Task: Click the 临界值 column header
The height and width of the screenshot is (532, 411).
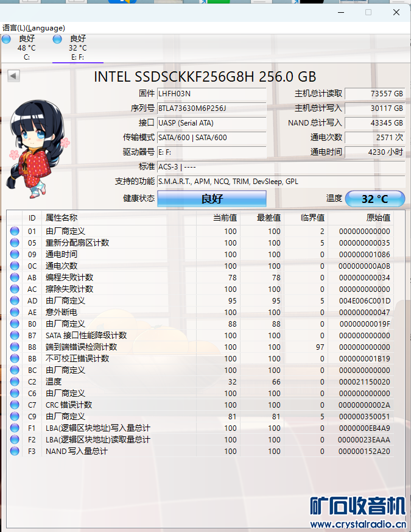Action: (306, 218)
